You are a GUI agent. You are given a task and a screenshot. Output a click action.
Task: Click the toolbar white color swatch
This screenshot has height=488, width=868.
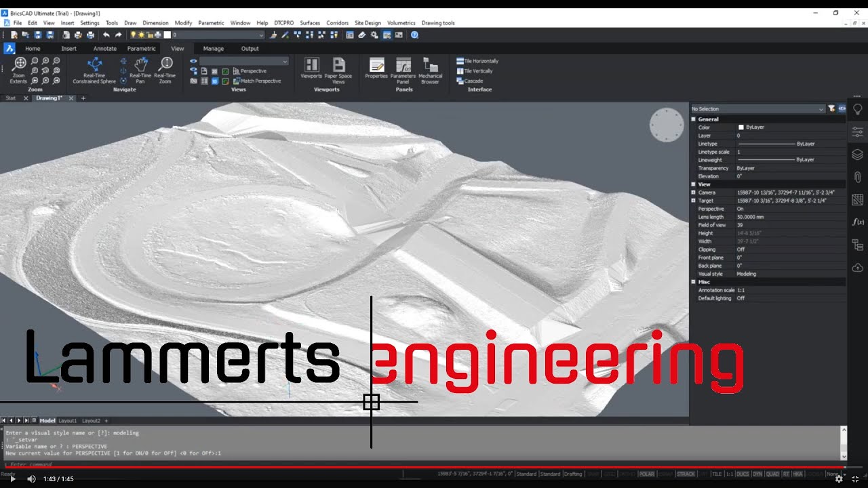167,35
